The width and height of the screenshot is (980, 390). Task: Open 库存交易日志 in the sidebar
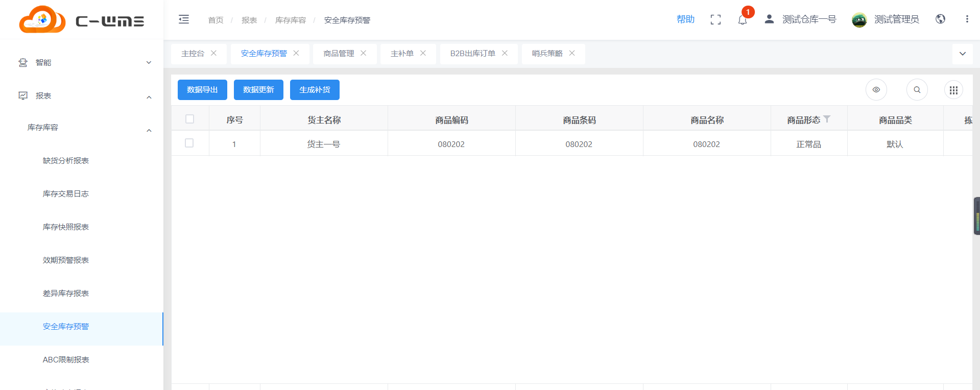(66, 193)
